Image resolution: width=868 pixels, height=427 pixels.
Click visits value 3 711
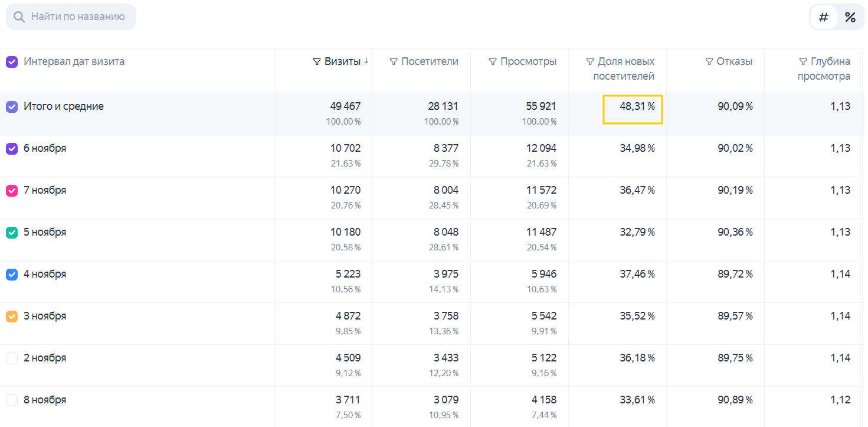coord(348,400)
